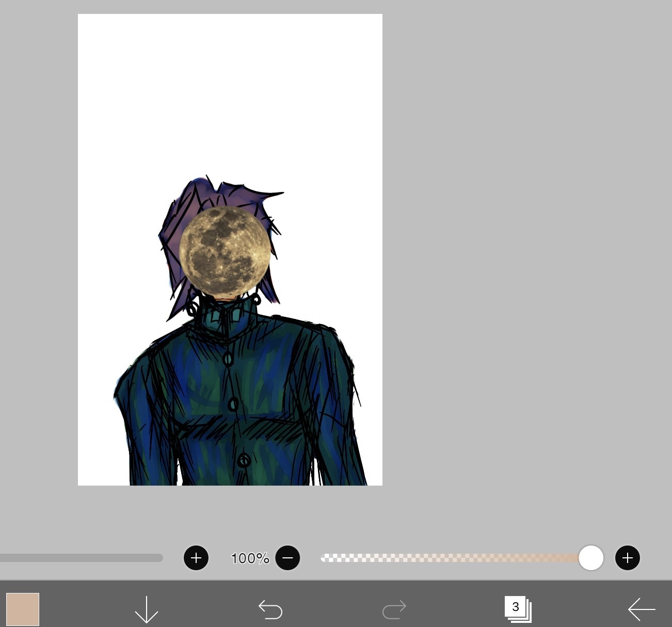Open the layers panel showing 3
The image size is (672, 627).
517,609
